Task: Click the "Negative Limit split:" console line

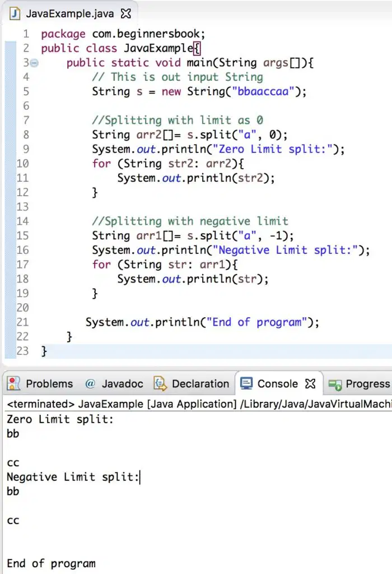Action: (73, 477)
